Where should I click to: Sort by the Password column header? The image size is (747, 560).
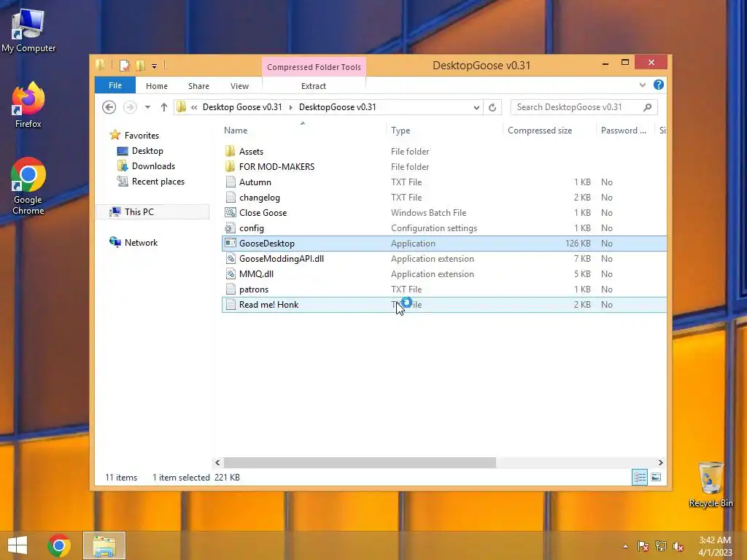click(x=625, y=130)
